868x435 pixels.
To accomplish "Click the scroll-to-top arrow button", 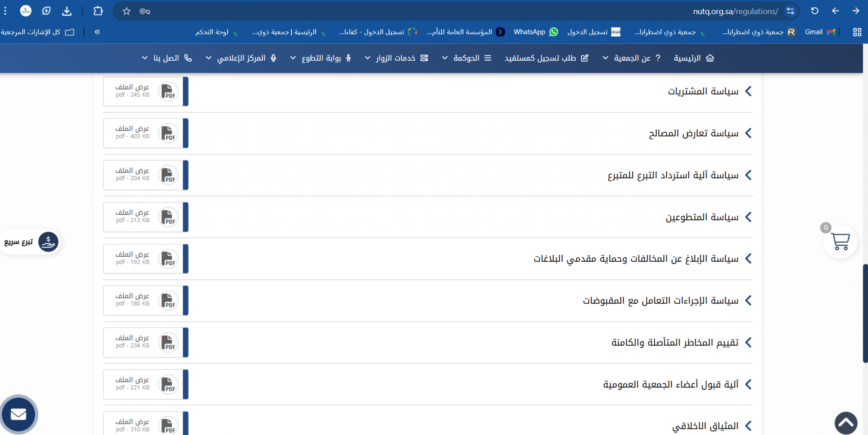I will coord(846,423).
